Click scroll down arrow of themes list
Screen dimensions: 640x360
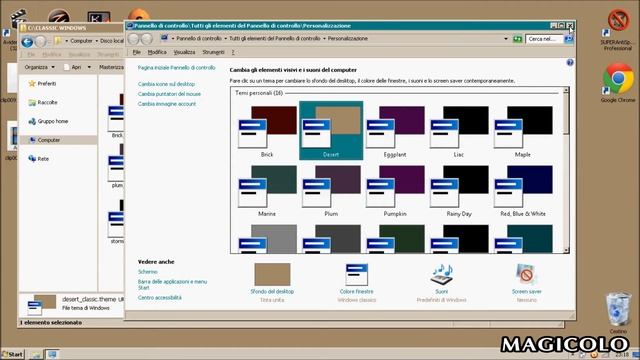point(566,250)
